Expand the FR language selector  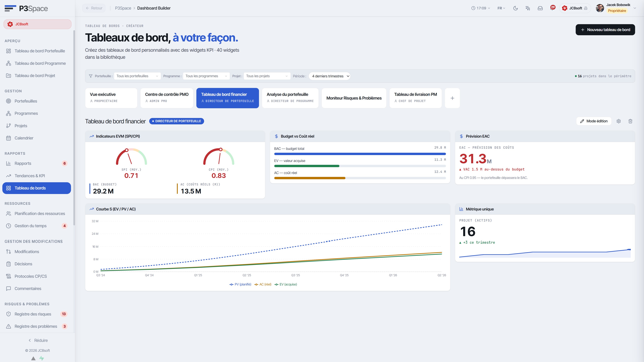(x=501, y=8)
